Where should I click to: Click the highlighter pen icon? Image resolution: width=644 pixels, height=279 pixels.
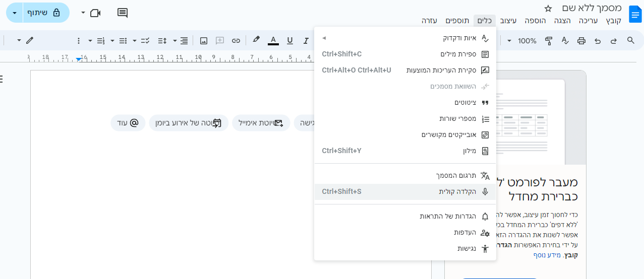[x=256, y=40]
